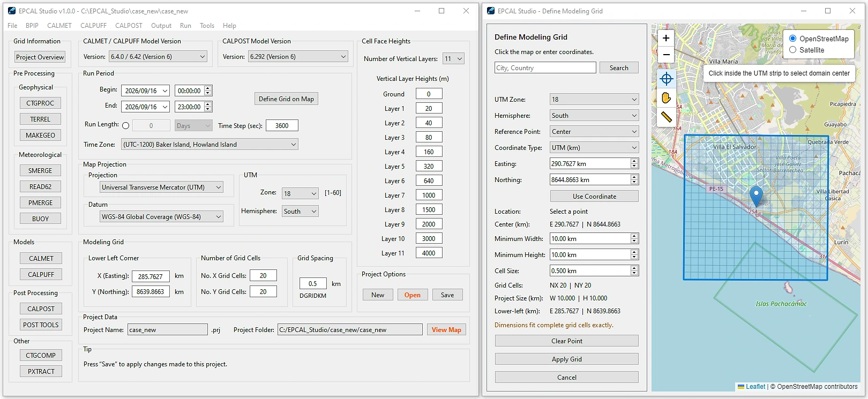
Task: Open the CALMET menu
Action: pos(59,26)
